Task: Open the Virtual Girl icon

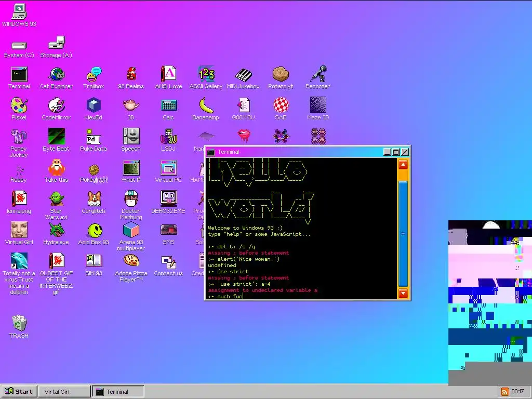Action: (19, 233)
